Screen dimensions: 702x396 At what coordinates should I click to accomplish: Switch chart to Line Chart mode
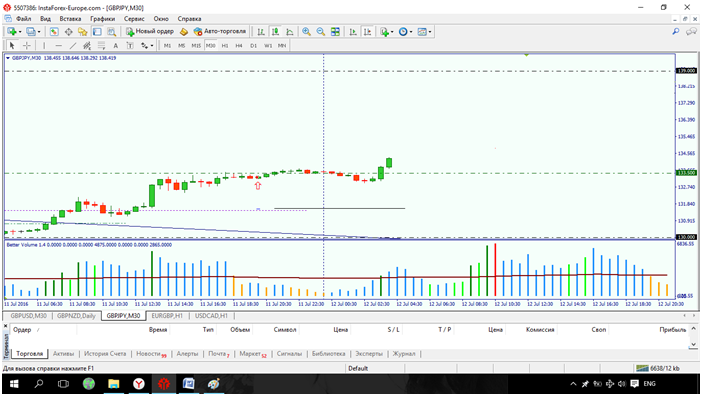[290, 32]
